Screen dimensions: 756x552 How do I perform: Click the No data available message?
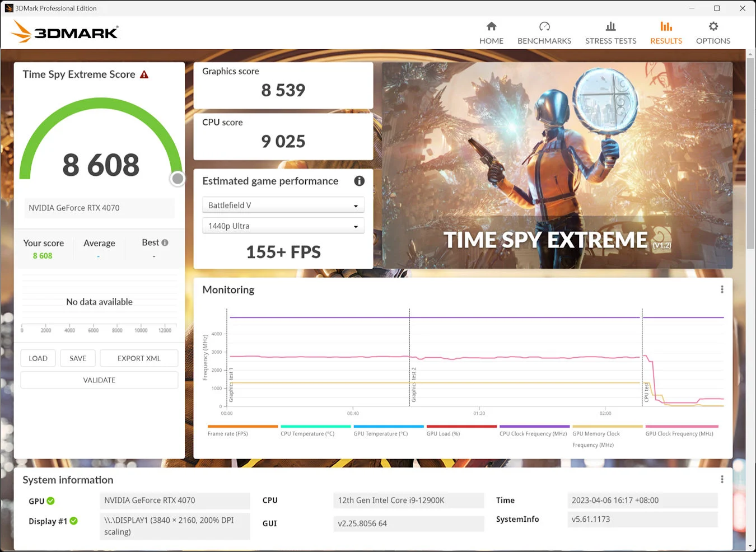(x=99, y=302)
